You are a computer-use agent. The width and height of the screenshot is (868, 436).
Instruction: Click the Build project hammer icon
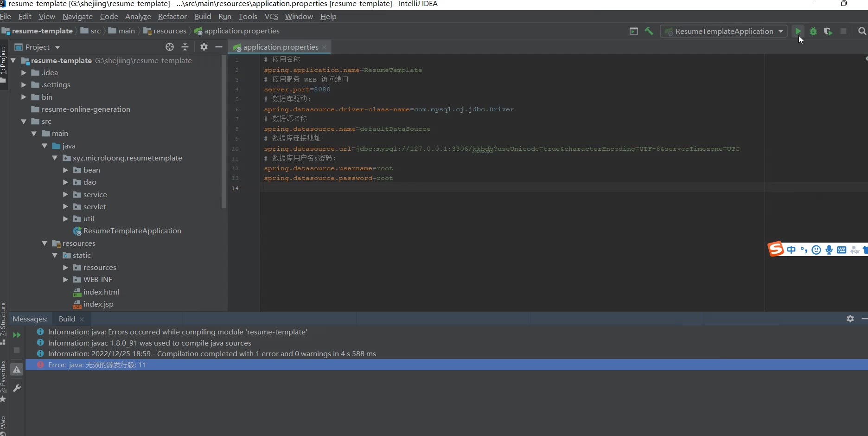click(x=649, y=31)
